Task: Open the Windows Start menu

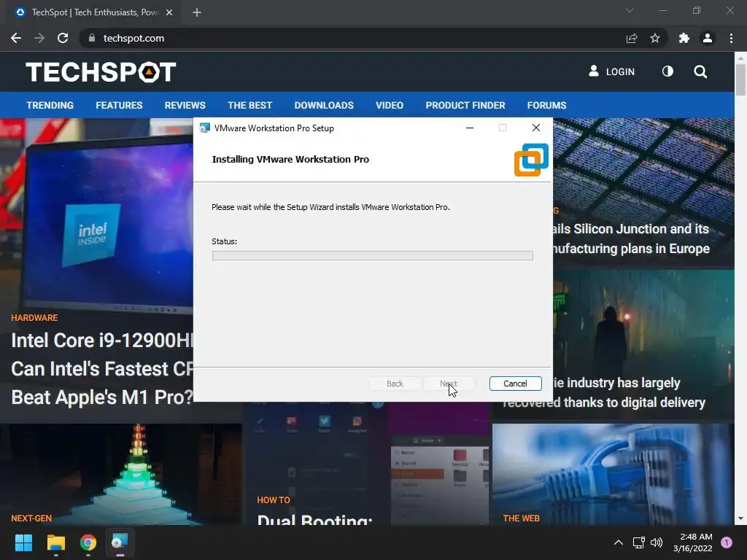Action: pos(23,542)
